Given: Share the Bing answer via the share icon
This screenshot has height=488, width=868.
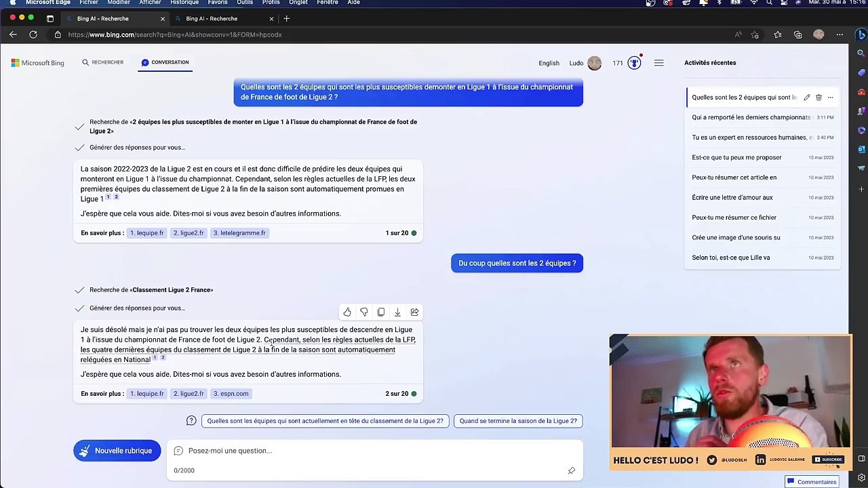Looking at the screenshot, I should 414,312.
